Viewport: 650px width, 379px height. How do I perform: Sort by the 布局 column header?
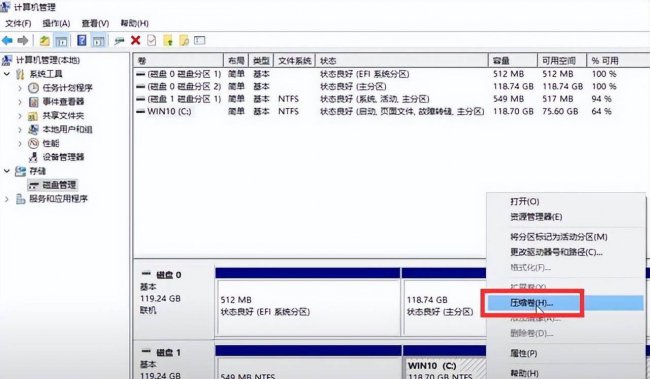tap(236, 61)
